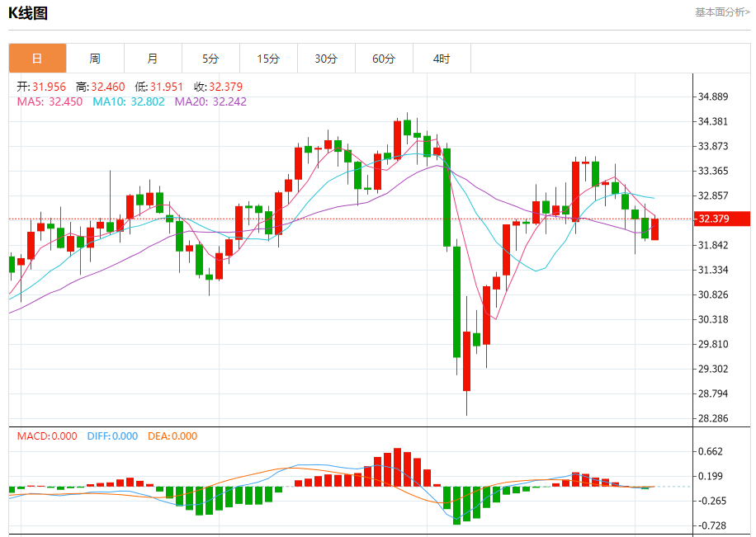
Task: Show the 60分 interval chart
Action: pos(384,59)
